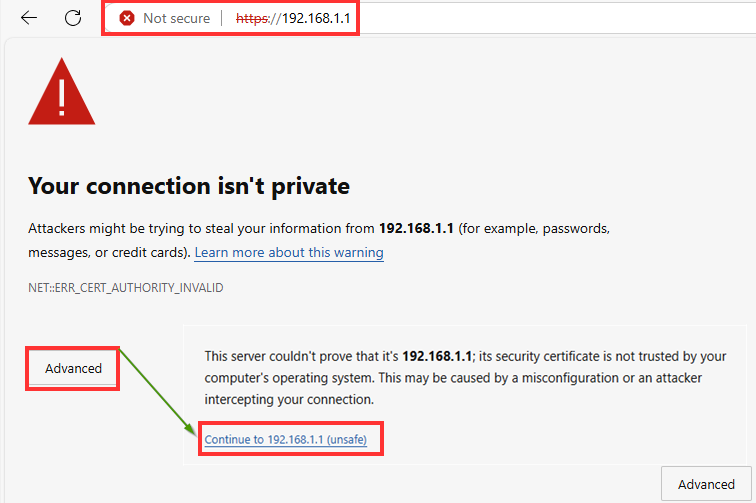756x503 pixels.
Task: Click the text about misconfiguration or attacker
Action: point(500,378)
